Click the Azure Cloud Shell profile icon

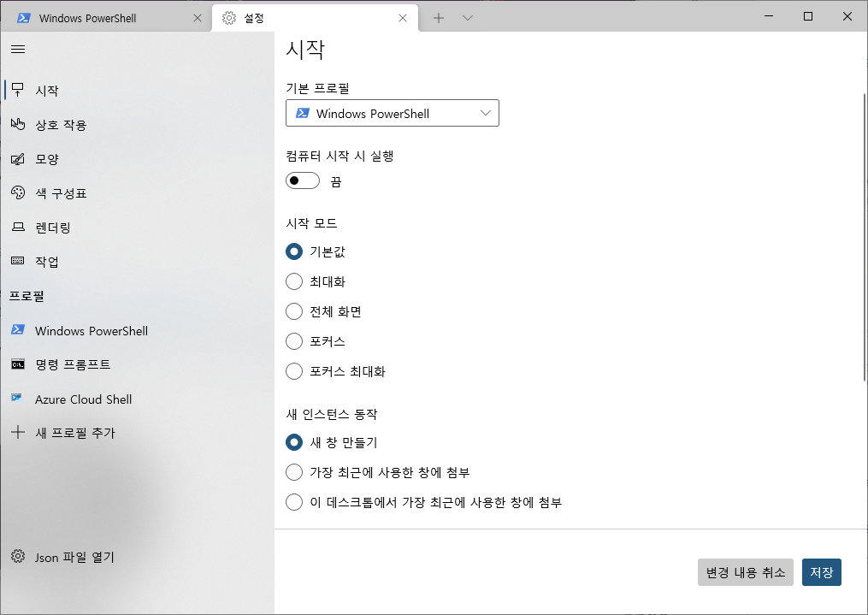coord(17,398)
